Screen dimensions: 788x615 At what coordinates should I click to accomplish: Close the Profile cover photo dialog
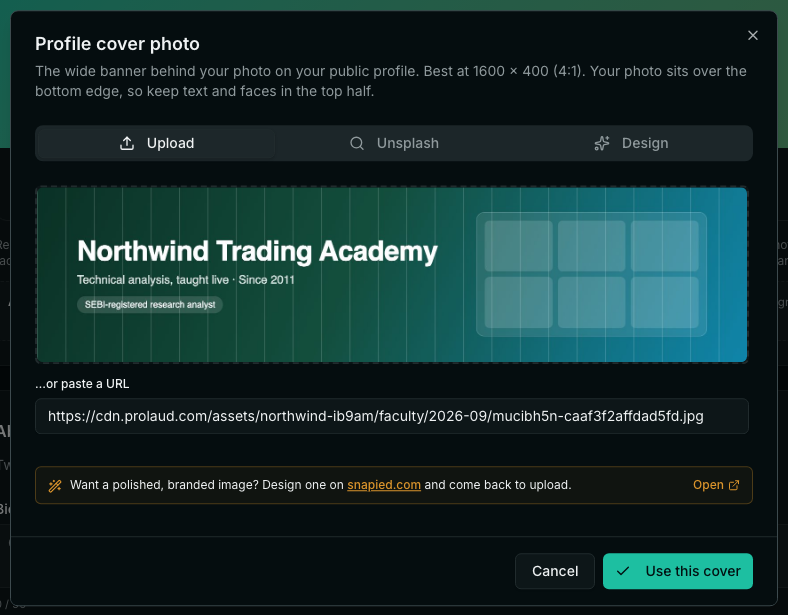(x=752, y=36)
